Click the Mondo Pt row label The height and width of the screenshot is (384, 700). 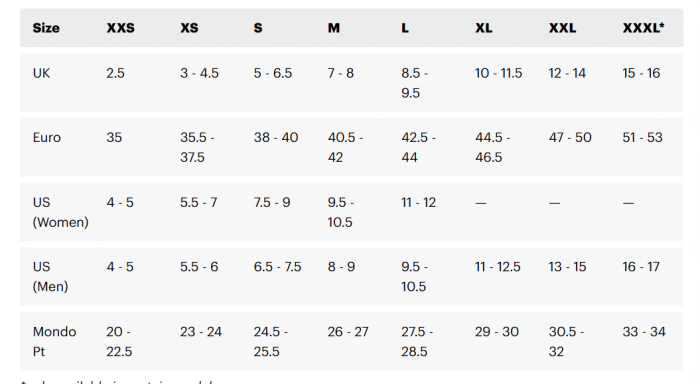(x=54, y=342)
